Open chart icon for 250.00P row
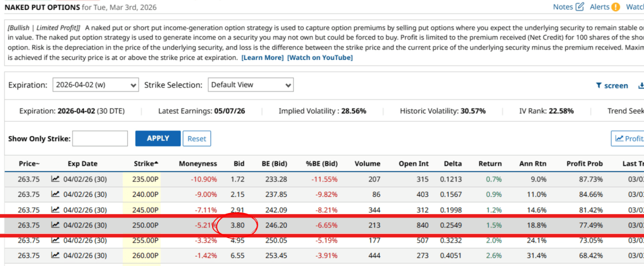 pyautogui.click(x=56, y=225)
